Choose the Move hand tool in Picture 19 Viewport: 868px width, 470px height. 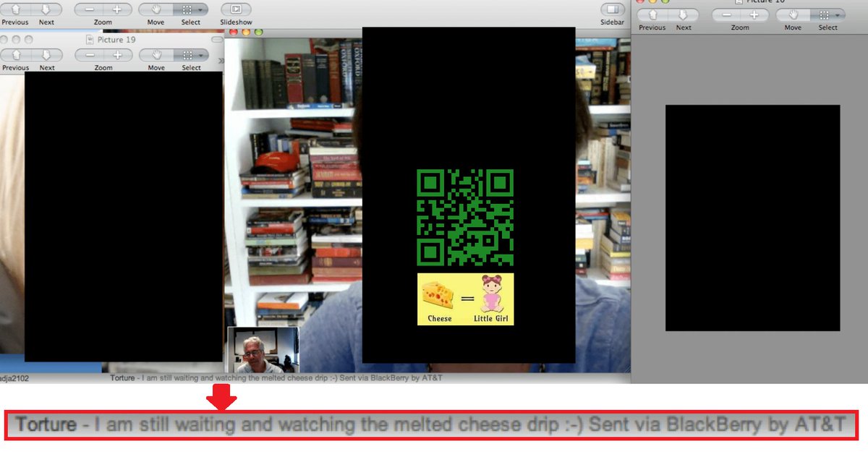[x=156, y=55]
